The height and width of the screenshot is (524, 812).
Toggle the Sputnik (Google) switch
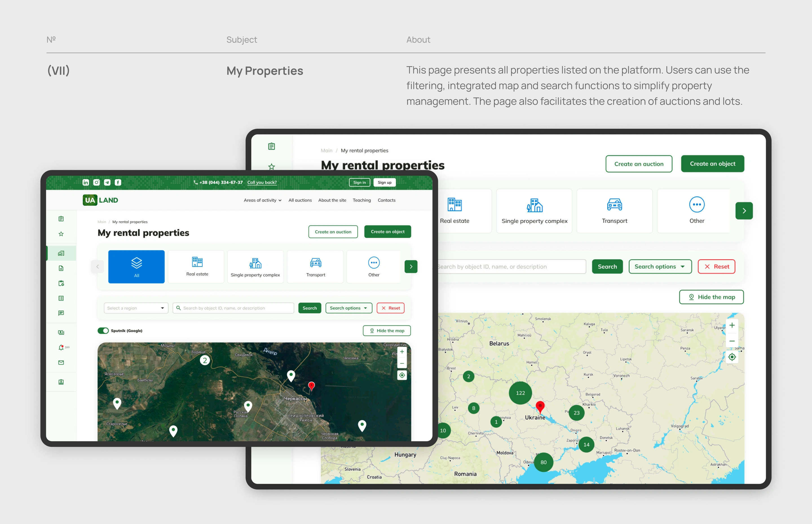pyautogui.click(x=103, y=331)
